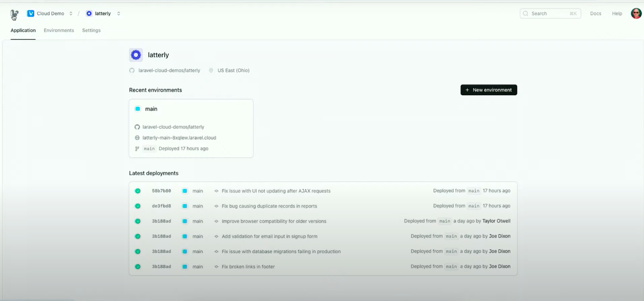The image size is (644, 301).
Task: Click commit icon before Fix broken links
Action: (216, 266)
